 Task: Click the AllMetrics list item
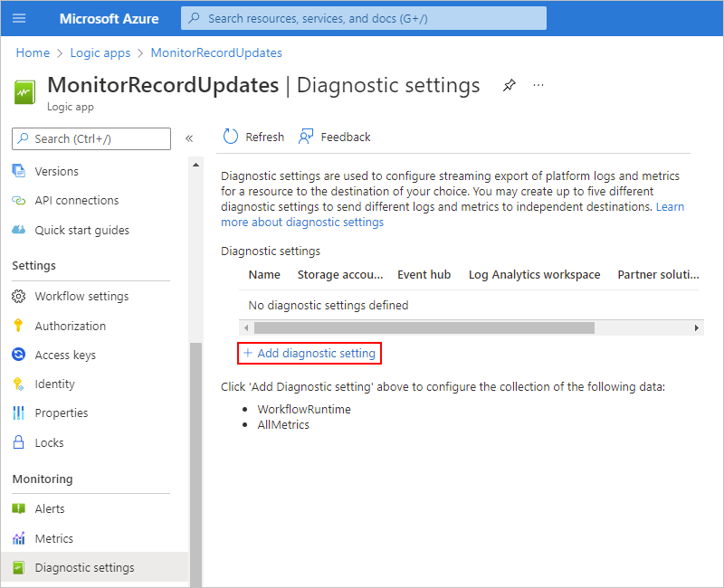coord(283,424)
